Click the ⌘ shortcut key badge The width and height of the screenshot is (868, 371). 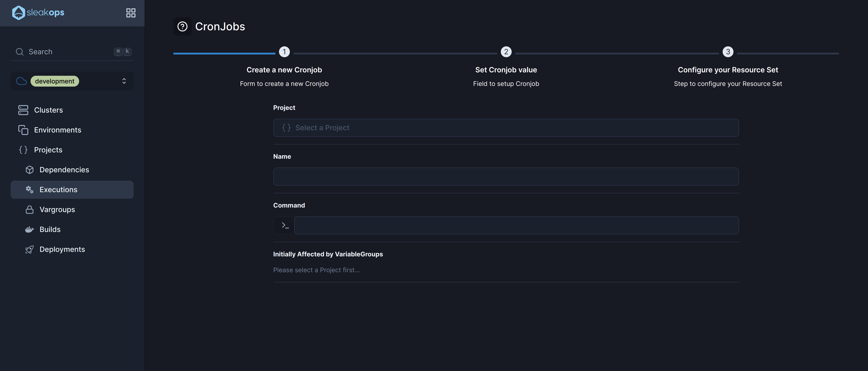point(118,51)
